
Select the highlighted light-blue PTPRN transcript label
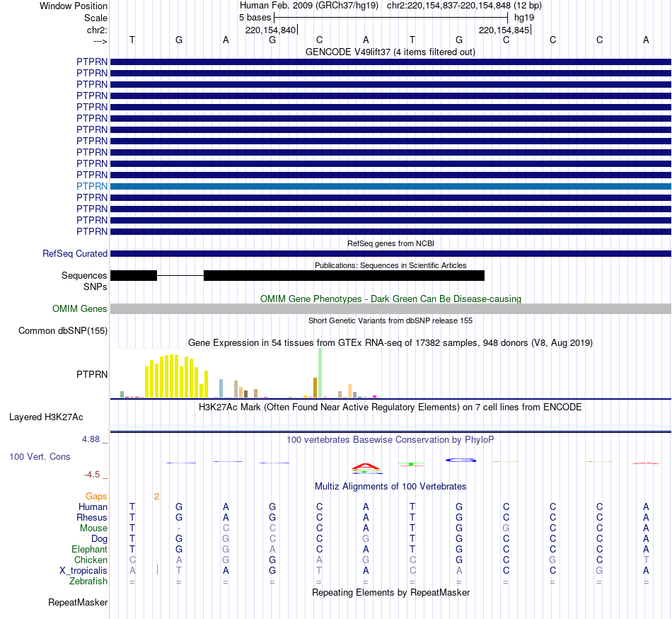click(x=92, y=186)
